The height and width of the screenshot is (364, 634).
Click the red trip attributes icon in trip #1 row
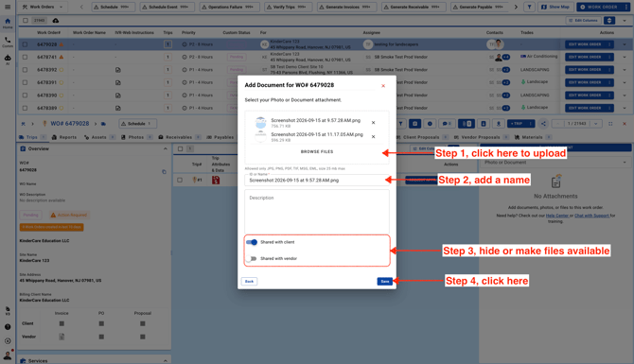[x=216, y=181]
